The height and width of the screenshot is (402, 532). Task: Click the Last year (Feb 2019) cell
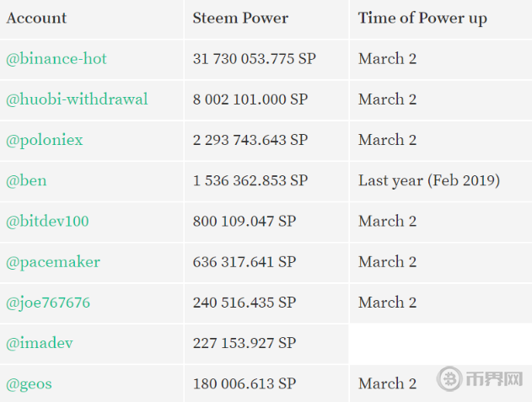[428, 180]
